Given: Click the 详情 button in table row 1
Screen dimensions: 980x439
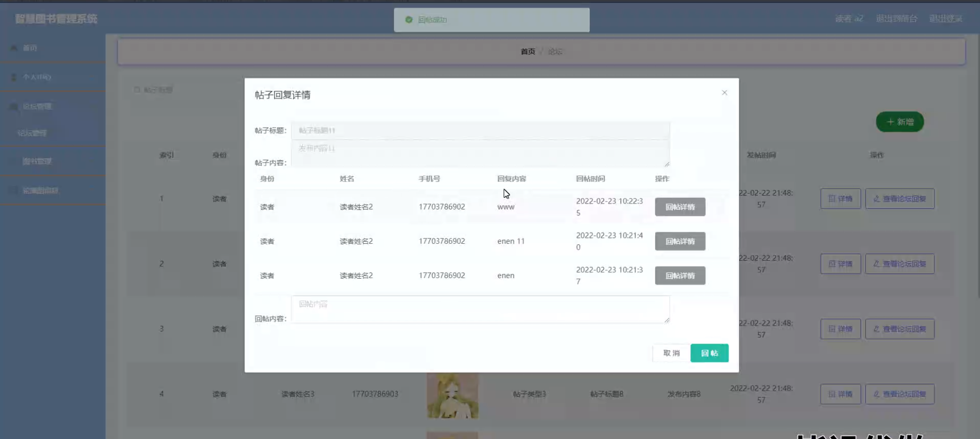Looking at the screenshot, I should [841, 198].
